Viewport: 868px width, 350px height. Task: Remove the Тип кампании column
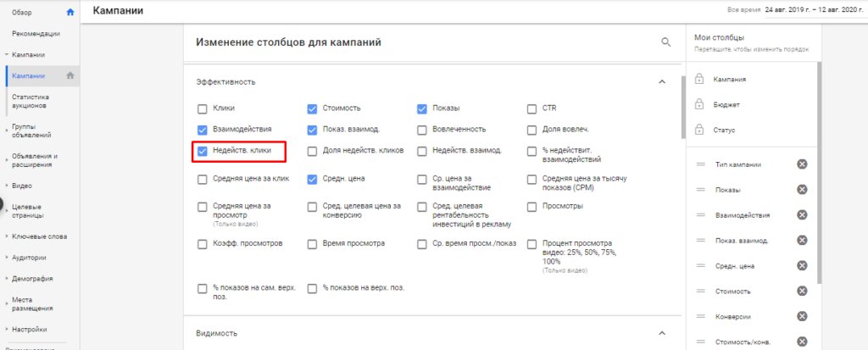point(802,164)
